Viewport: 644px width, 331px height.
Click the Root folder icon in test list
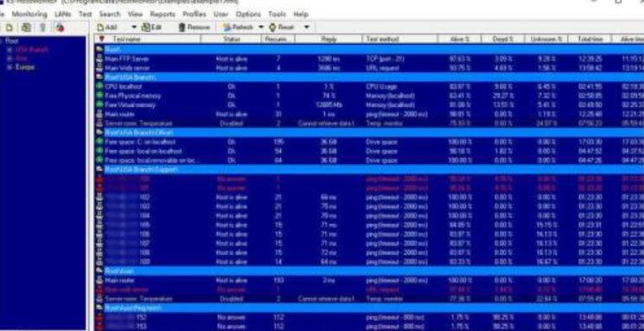(x=99, y=49)
